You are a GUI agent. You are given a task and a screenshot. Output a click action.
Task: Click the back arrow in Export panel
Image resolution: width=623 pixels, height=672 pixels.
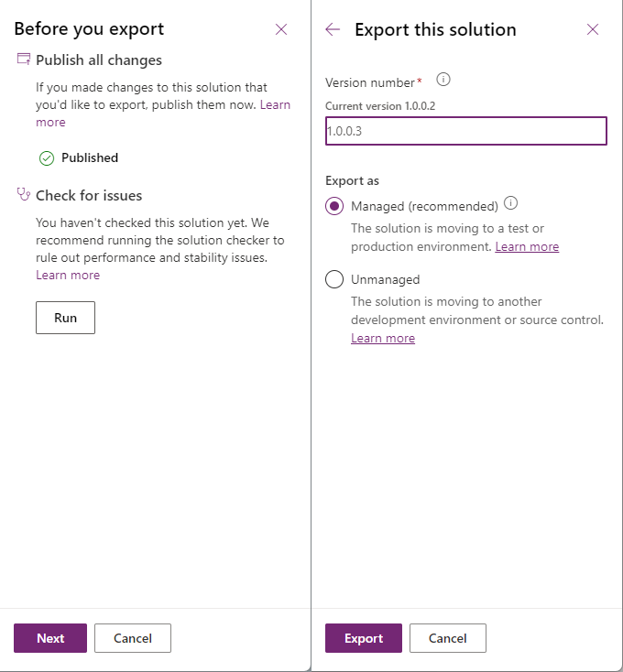pyautogui.click(x=333, y=29)
